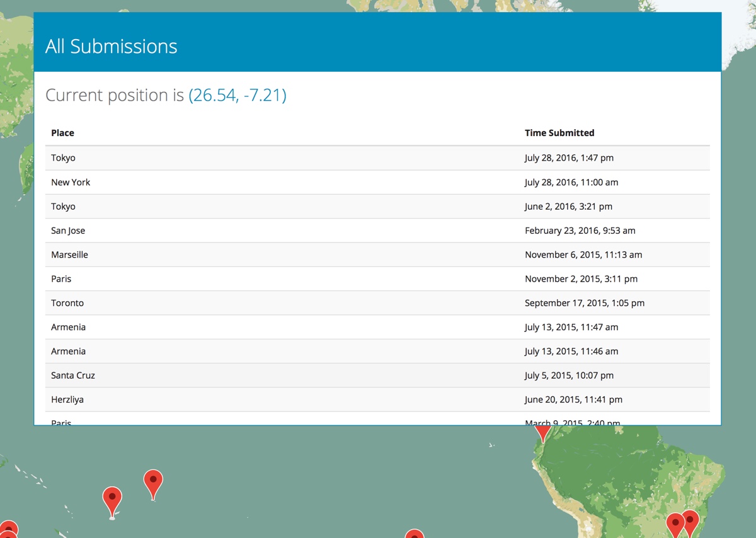Select the Tokyo row submitted July 28, 2016

click(x=377, y=158)
